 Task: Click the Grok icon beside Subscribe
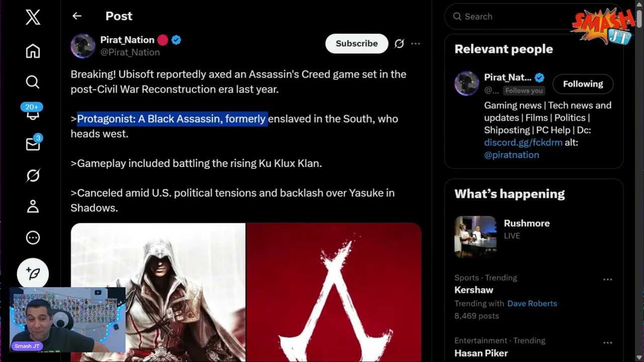[399, 44]
